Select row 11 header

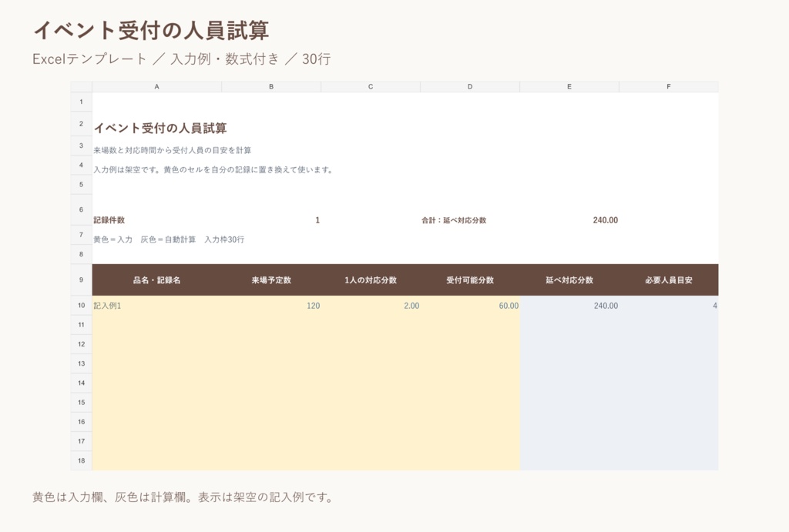pos(81,325)
